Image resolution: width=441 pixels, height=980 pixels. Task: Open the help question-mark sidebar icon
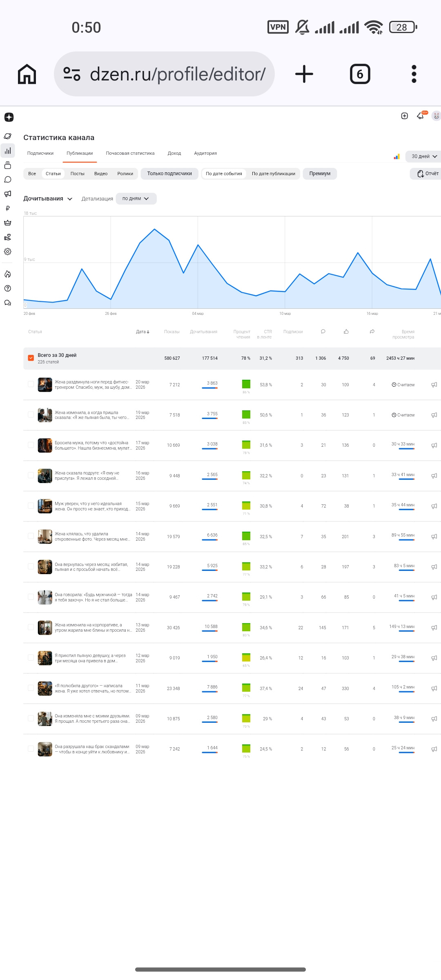(x=8, y=288)
